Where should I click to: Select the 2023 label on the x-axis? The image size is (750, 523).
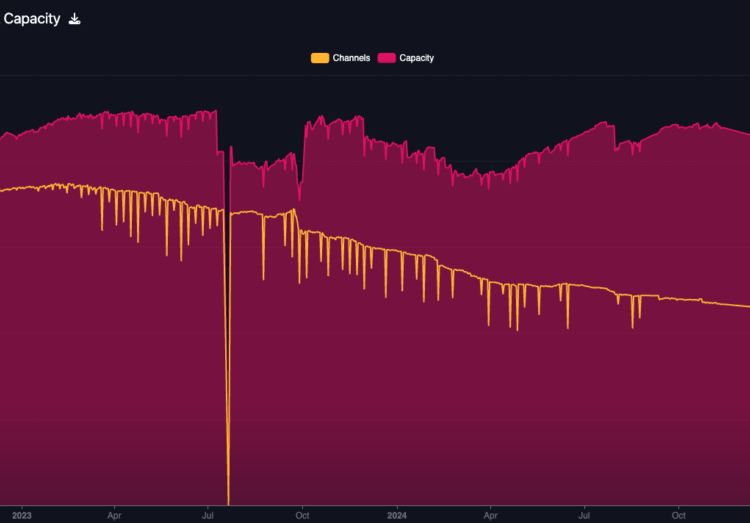tap(21, 516)
